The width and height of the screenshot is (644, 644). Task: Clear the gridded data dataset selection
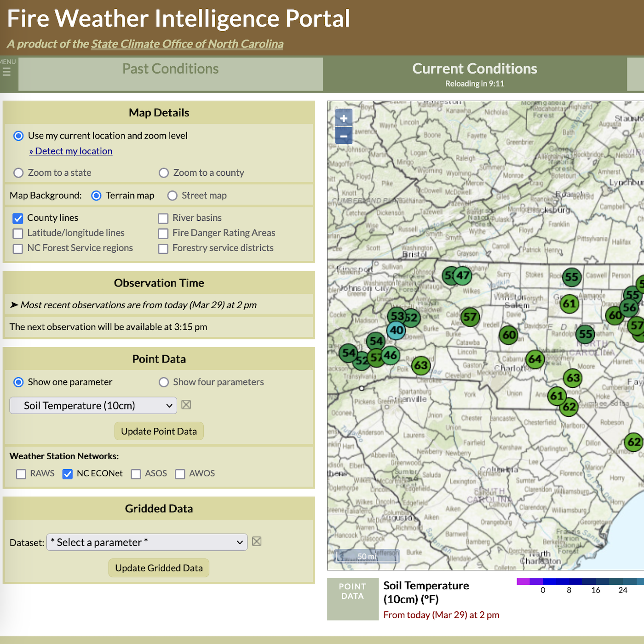(257, 541)
